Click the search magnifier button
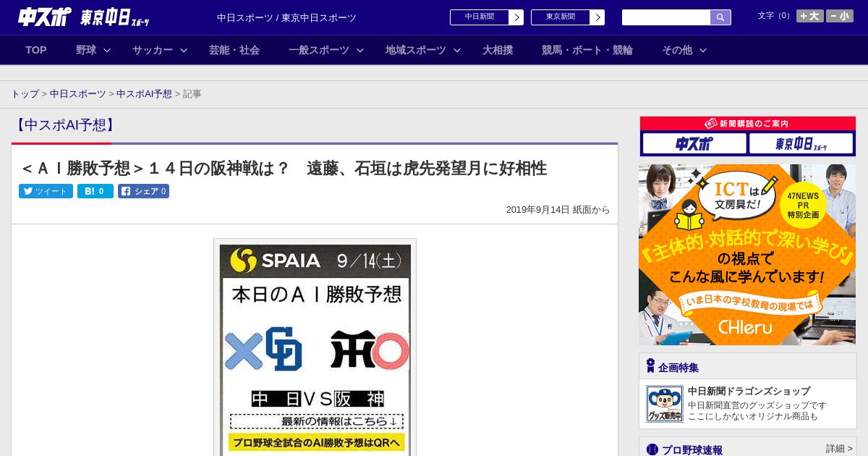 [720, 17]
